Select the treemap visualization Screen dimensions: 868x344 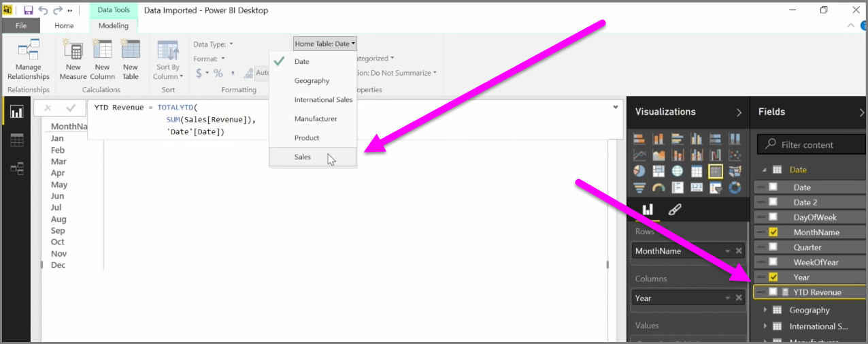(x=658, y=171)
